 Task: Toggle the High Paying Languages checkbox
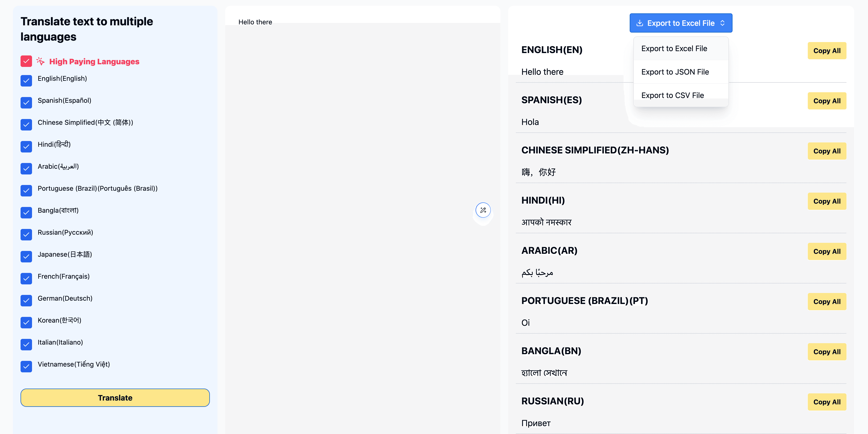[x=26, y=61]
